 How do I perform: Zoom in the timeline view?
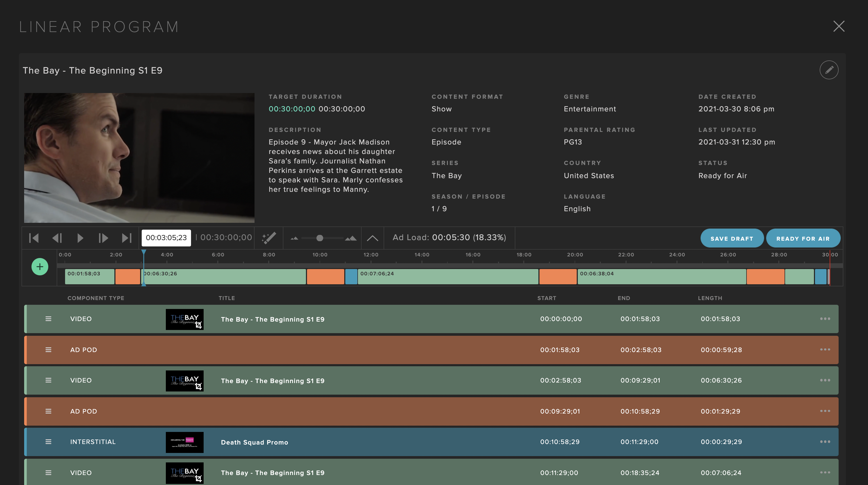tap(351, 238)
